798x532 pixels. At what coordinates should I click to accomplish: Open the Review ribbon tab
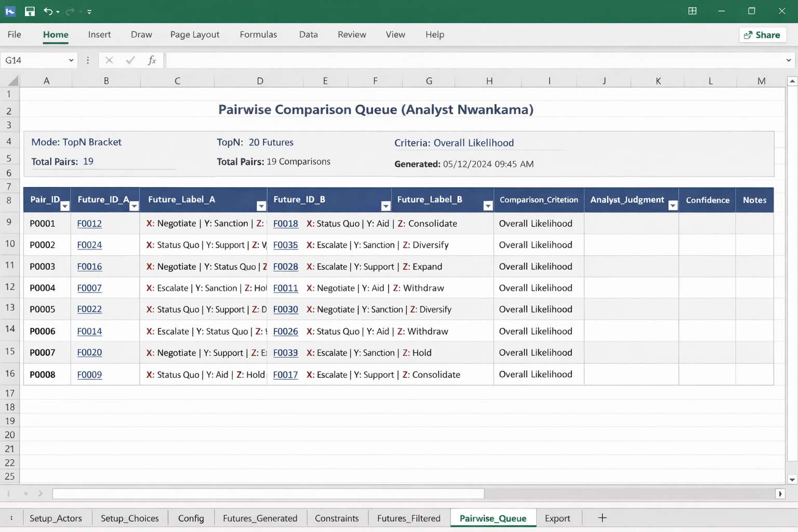tap(352, 35)
